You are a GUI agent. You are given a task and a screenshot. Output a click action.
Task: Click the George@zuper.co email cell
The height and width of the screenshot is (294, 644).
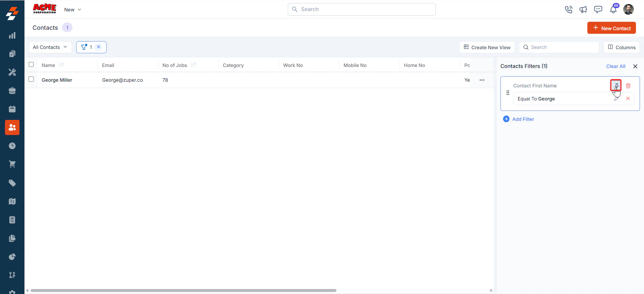coord(122,80)
